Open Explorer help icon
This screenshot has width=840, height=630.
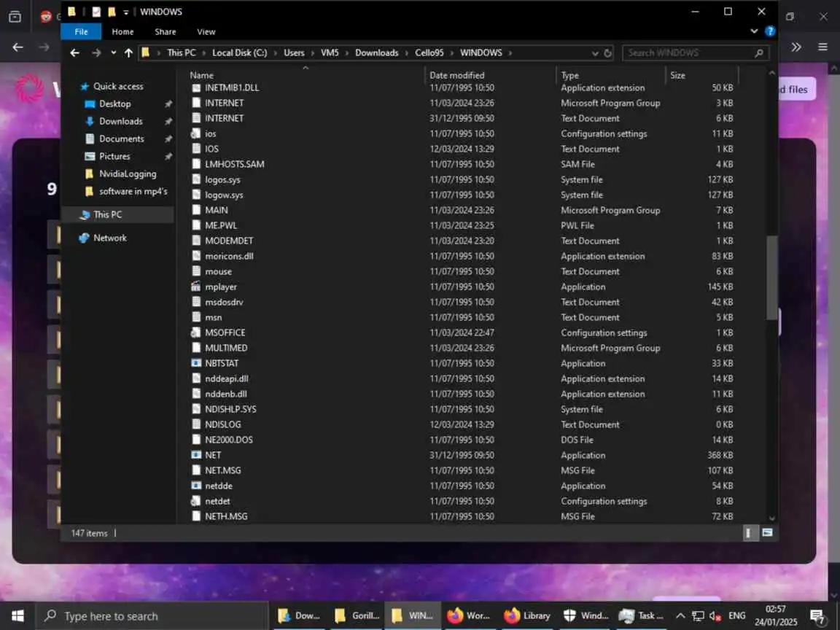pyautogui.click(x=770, y=31)
